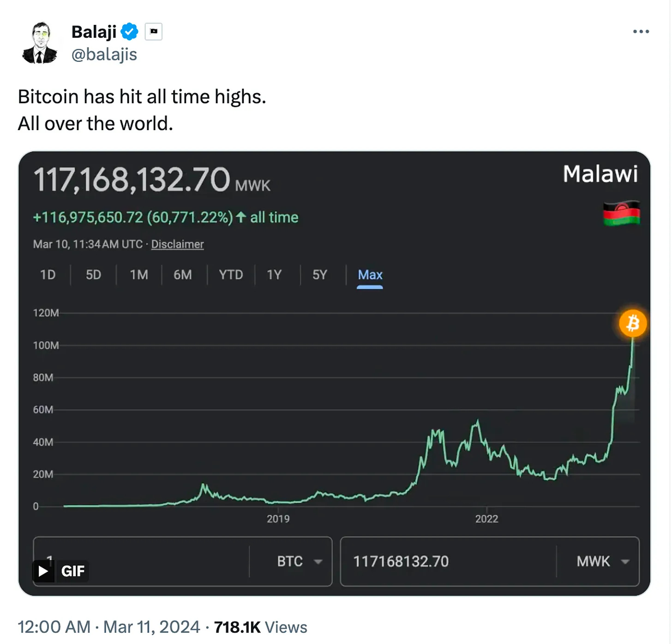The image size is (672, 644).
Task: Open the Disclaimer link
Action: coord(177,244)
